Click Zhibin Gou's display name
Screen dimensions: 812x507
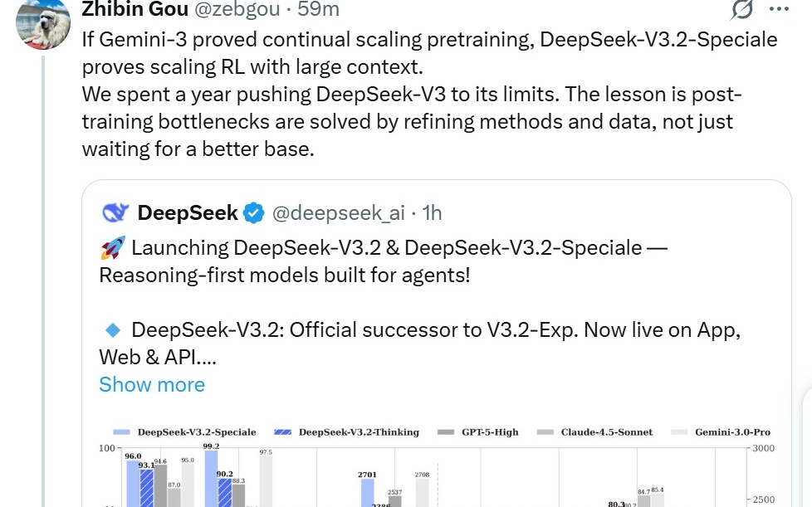coord(135,11)
